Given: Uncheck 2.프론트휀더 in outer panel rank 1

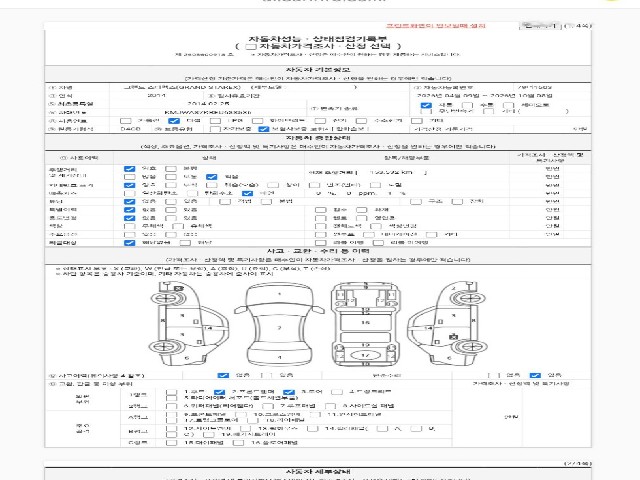Looking at the screenshot, I should 220,392.
